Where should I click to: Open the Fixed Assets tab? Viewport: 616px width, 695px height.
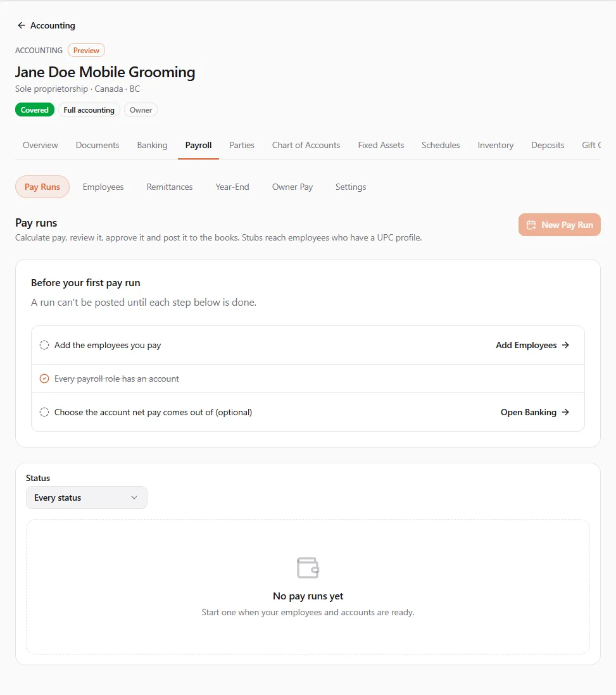(x=381, y=146)
